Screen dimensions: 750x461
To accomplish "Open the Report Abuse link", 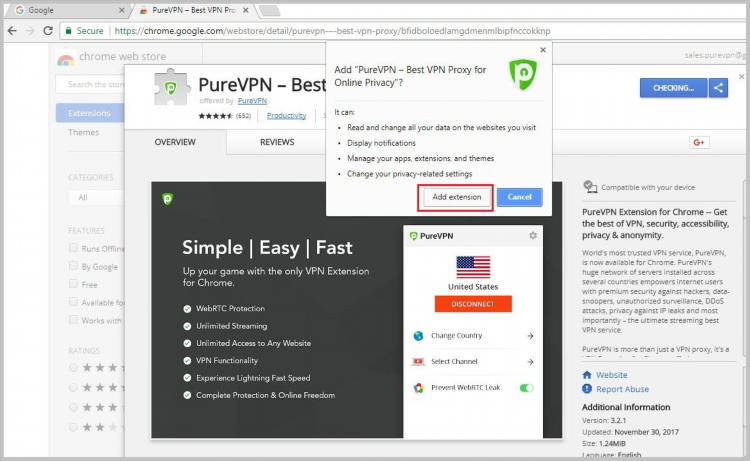I will (622, 389).
